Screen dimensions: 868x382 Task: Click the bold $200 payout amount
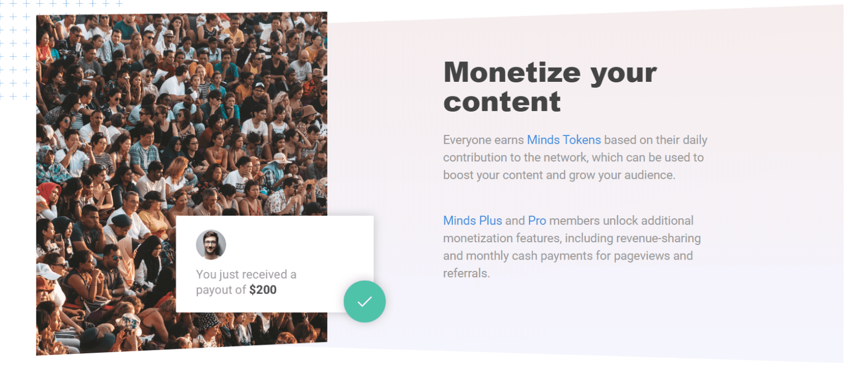263,290
